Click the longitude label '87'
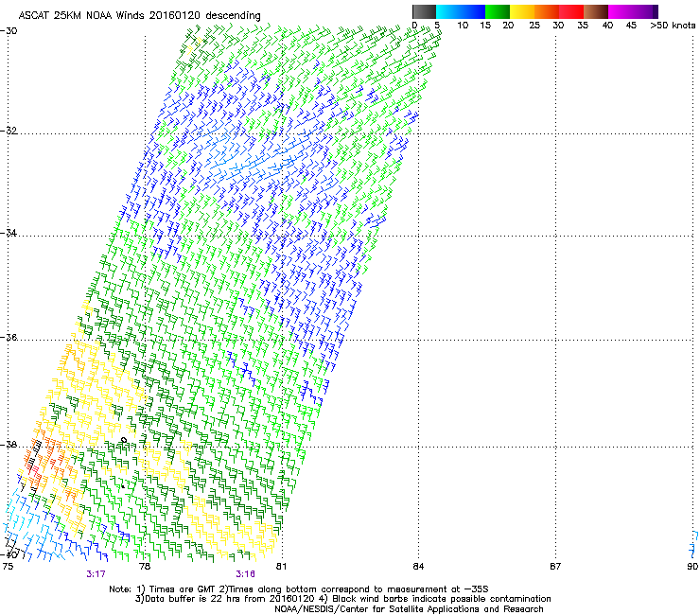The height and width of the screenshot is (615, 700). point(555,567)
